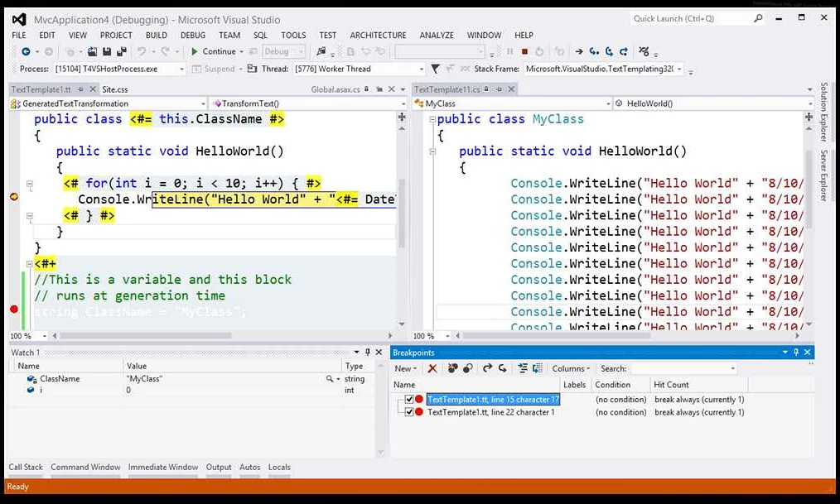Delete selected breakpoint with red X
This screenshot has width=840, height=504.
tap(432, 368)
